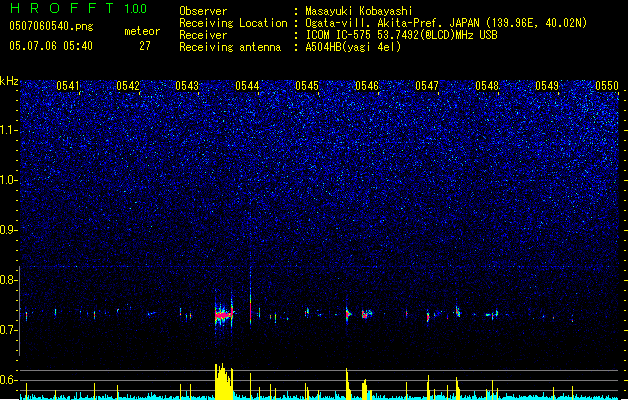Click the 1.0 kHz axis label
This screenshot has height=400, width=629.
pos(8,180)
